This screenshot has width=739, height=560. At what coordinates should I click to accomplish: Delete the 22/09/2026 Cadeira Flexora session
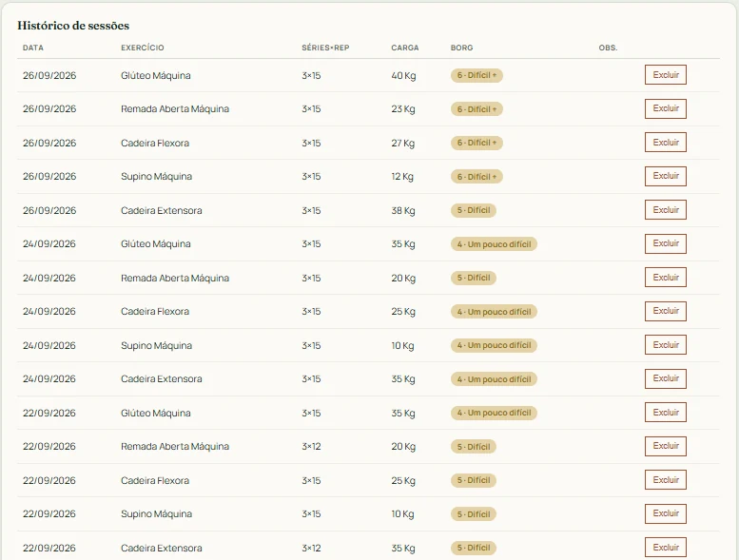(x=666, y=480)
